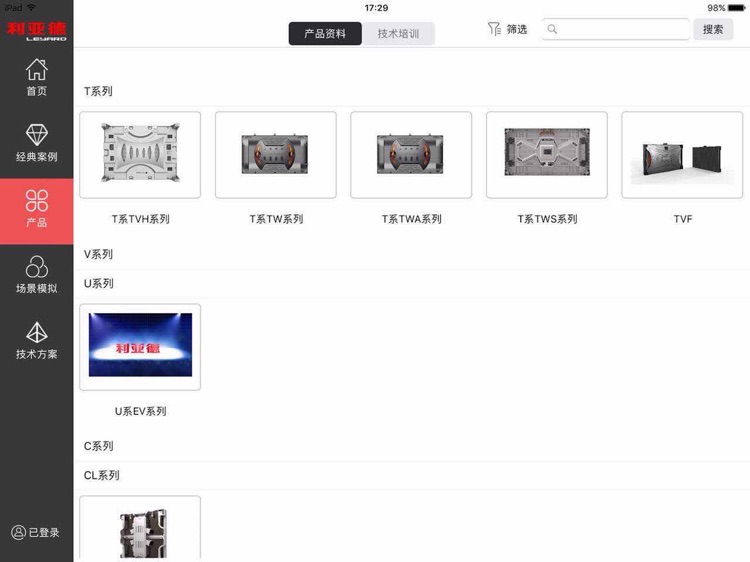This screenshot has height=562, width=750.
Task: Click the C系列 section header
Action: coord(99,446)
